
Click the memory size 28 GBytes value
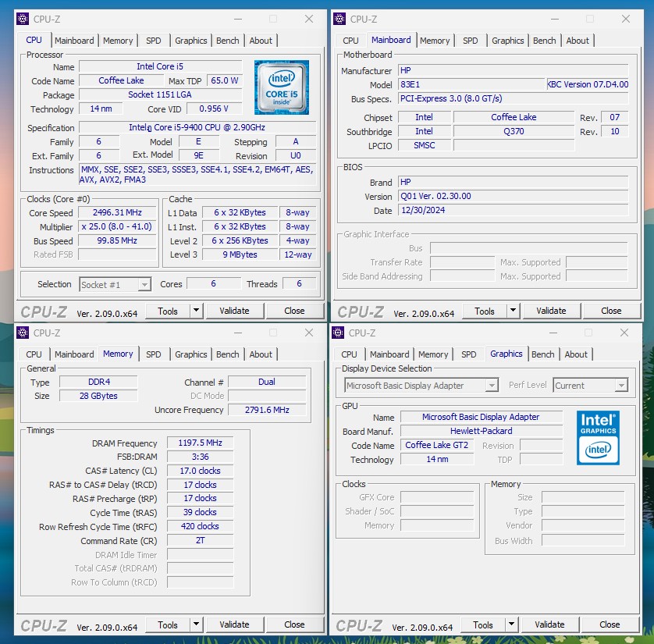tap(98, 396)
